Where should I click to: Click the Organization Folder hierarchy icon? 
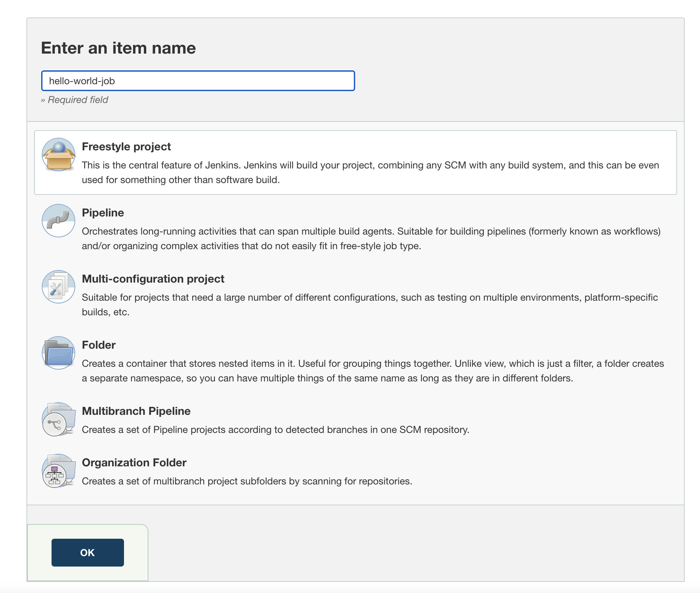tap(59, 471)
